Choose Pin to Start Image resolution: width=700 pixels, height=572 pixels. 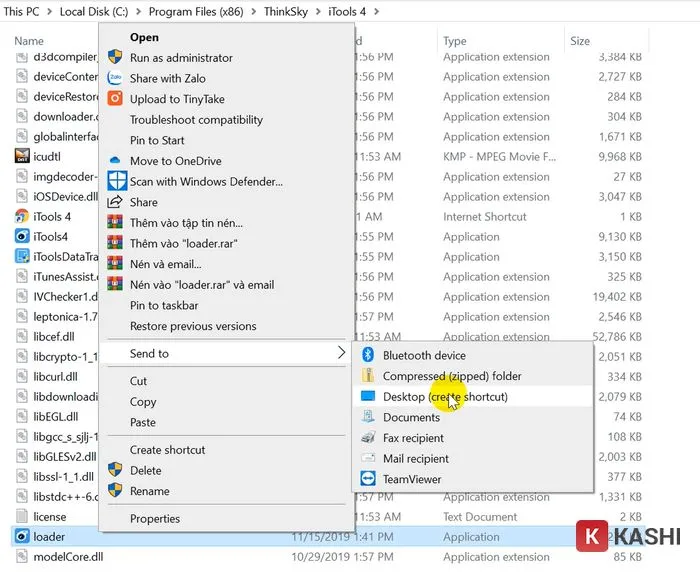227,140
